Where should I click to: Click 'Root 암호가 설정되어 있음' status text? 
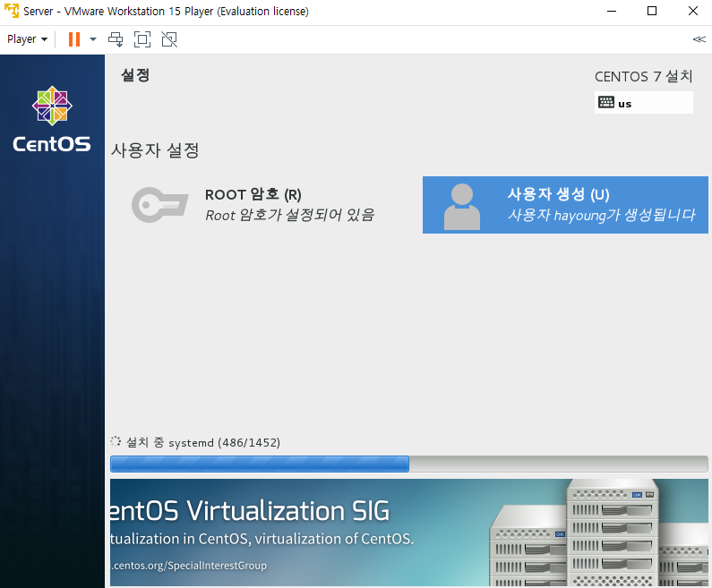click(x=289, y=215)
